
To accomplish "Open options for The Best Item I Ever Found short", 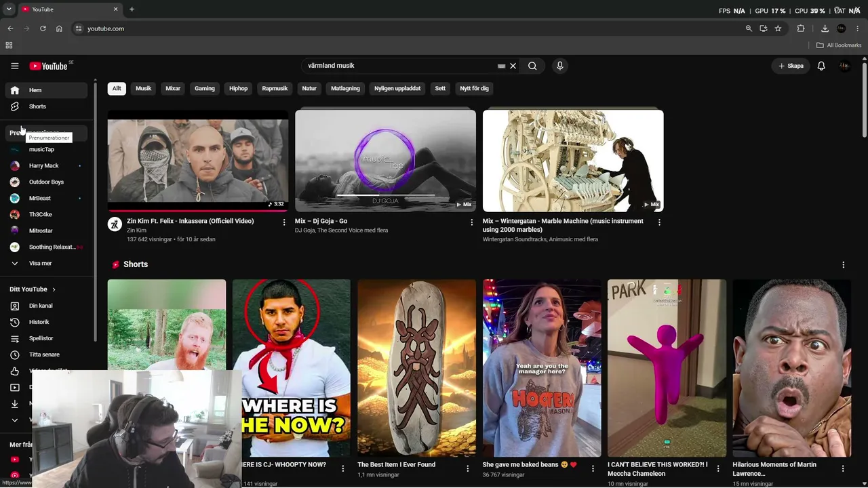I will pyautogui.click(x=468, y=468).
